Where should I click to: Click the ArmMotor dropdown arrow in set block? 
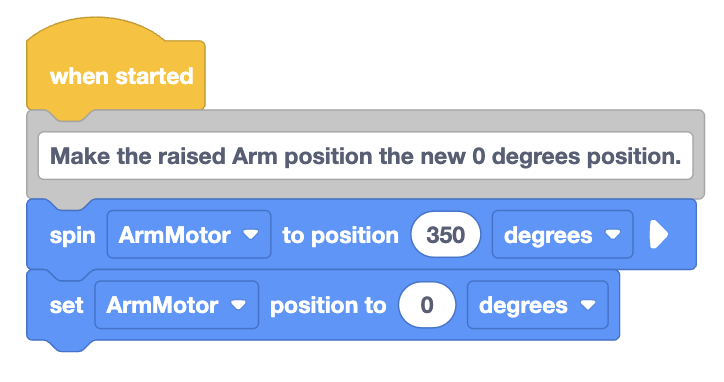pyautogui.click(x=238, y=305)
